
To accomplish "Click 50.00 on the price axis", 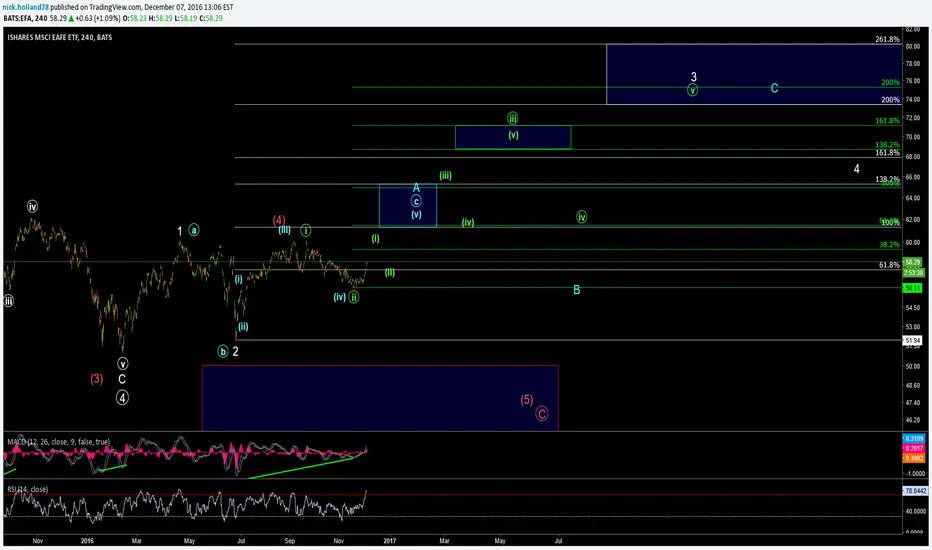I will [x=912, y=366].
